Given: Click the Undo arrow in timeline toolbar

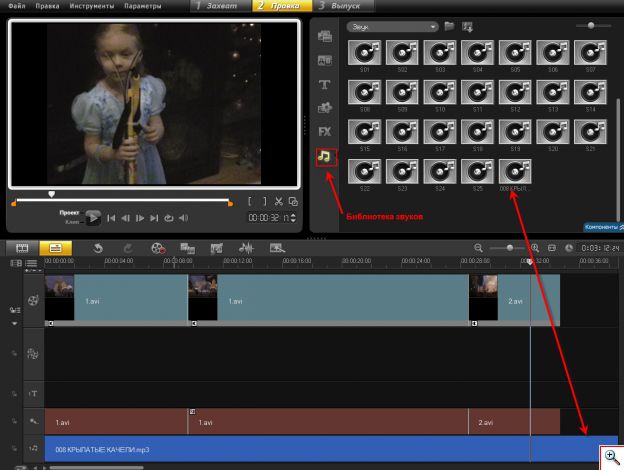Looking at the screenshot, I should [x=98, y=248].
